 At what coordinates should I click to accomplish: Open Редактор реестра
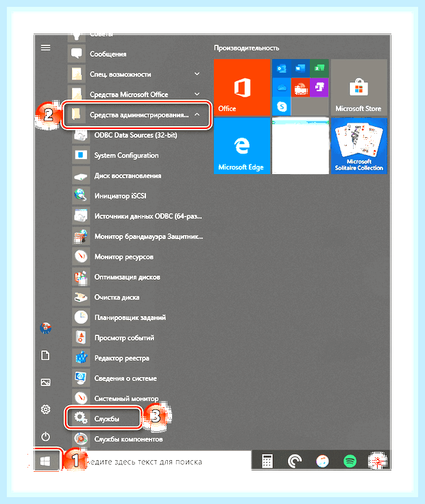point(137,358)
